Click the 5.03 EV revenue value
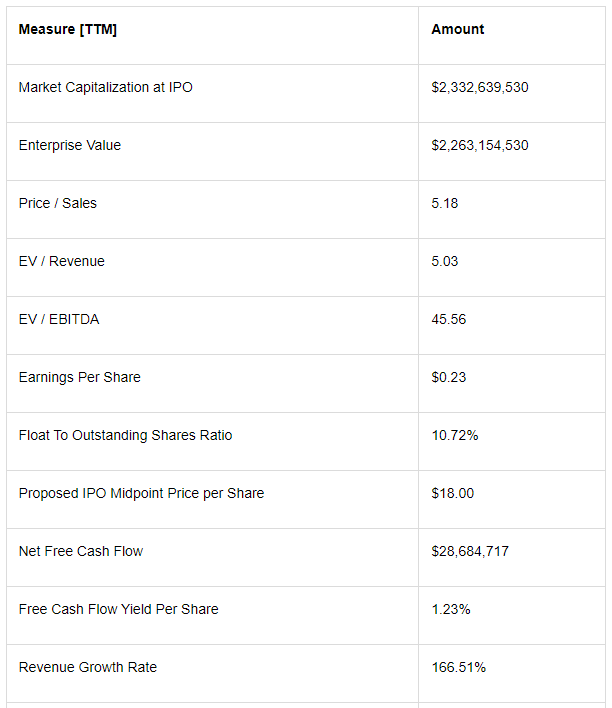Screen dimensions: 612x708 coord(445,261)
